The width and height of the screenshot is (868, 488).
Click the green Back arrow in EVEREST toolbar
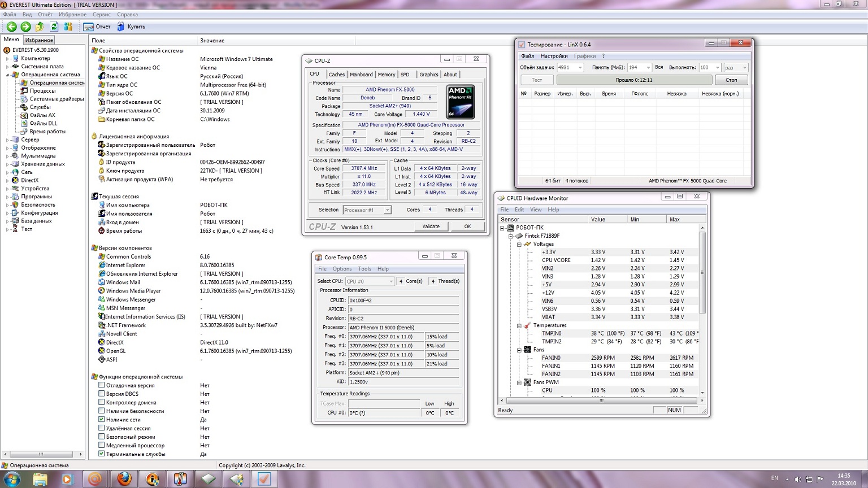tap(11, 27)
